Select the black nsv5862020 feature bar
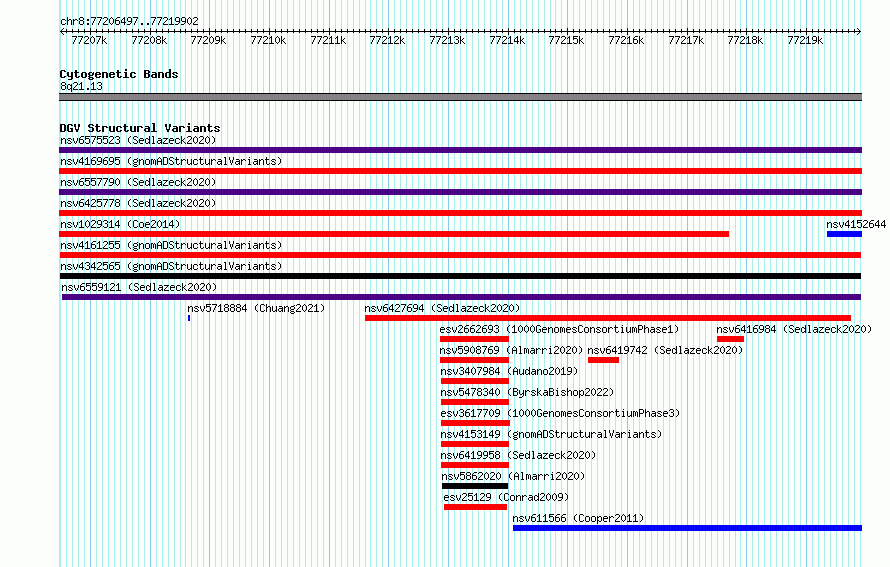This screenshot has width=890, height=567. click(x=475, y=486)
